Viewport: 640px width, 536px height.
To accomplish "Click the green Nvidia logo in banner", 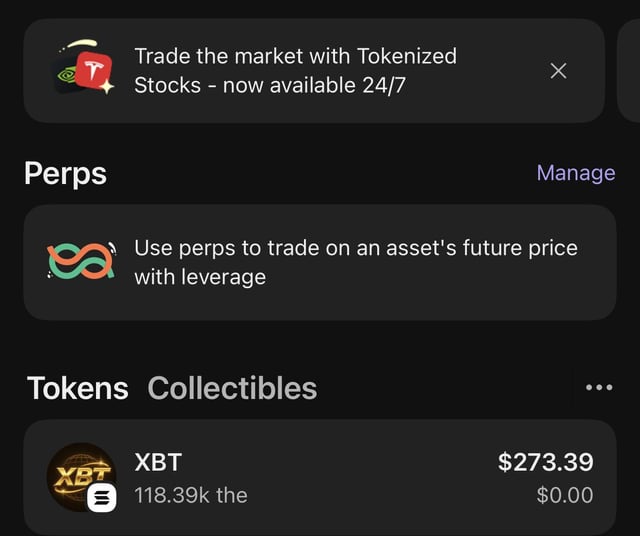I will 69,76.
